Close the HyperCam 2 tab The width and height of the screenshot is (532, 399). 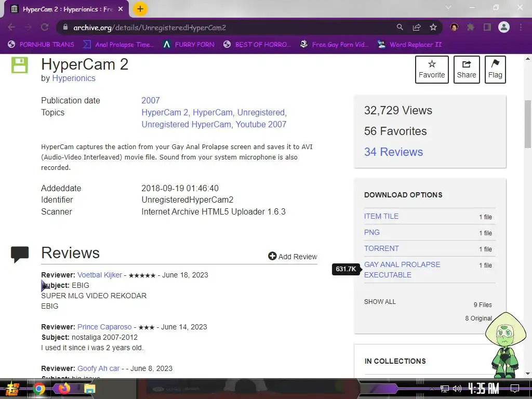pos(121,9)
